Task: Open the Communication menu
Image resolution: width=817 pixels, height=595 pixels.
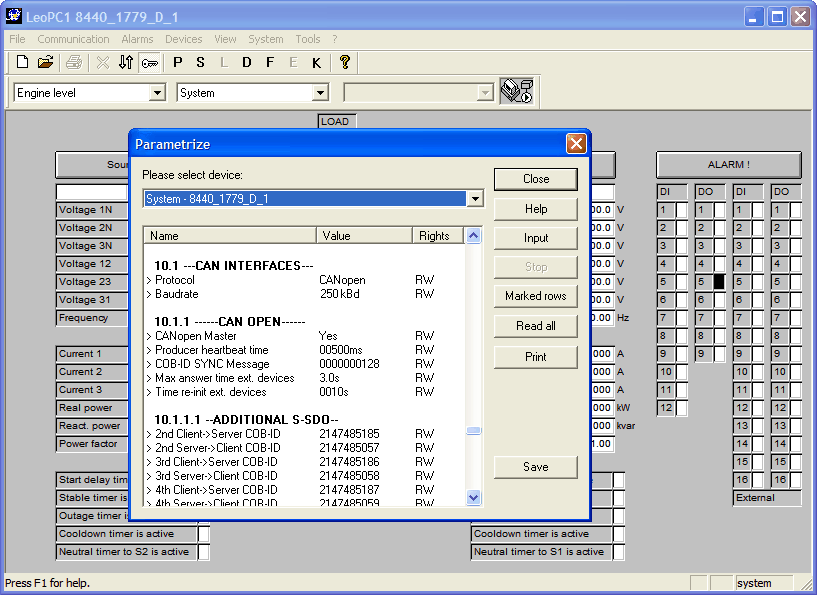Action: tap(73, 39)
